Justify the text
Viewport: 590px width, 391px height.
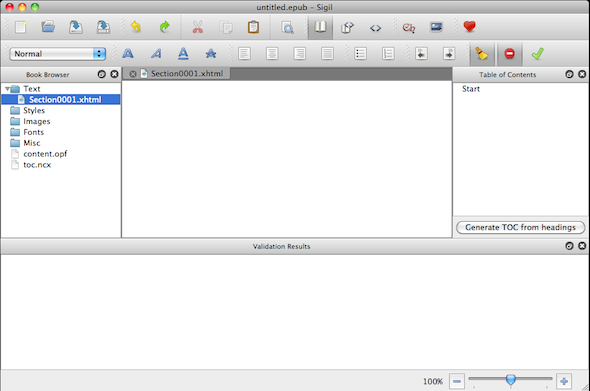327,53
